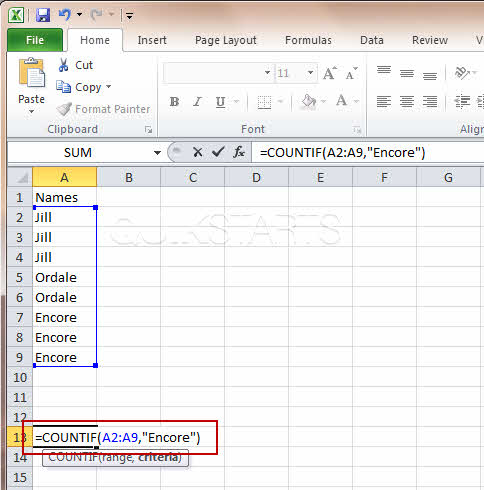Select row 10 header
Viewport: 484px width, 490px height.
(x=20, y=377)
